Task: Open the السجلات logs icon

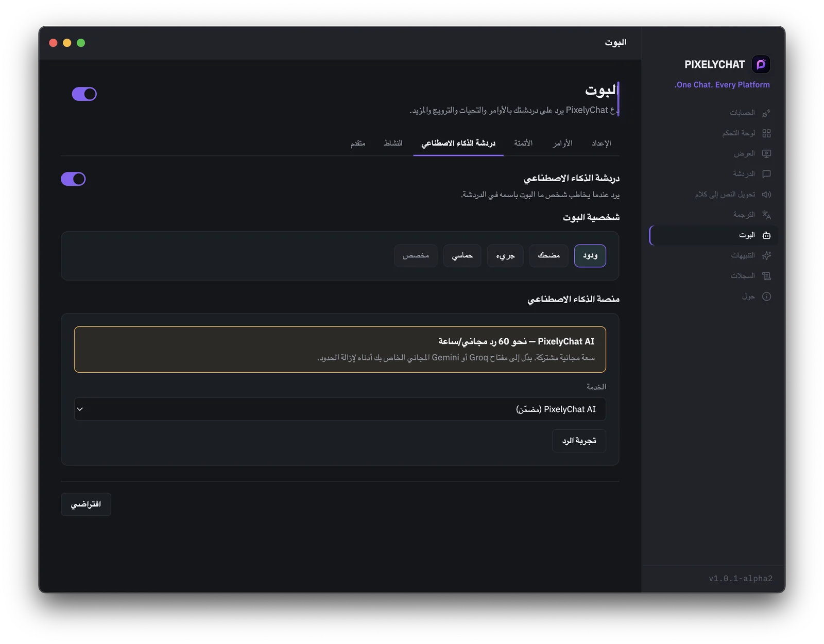Action: tap(766, 276)
